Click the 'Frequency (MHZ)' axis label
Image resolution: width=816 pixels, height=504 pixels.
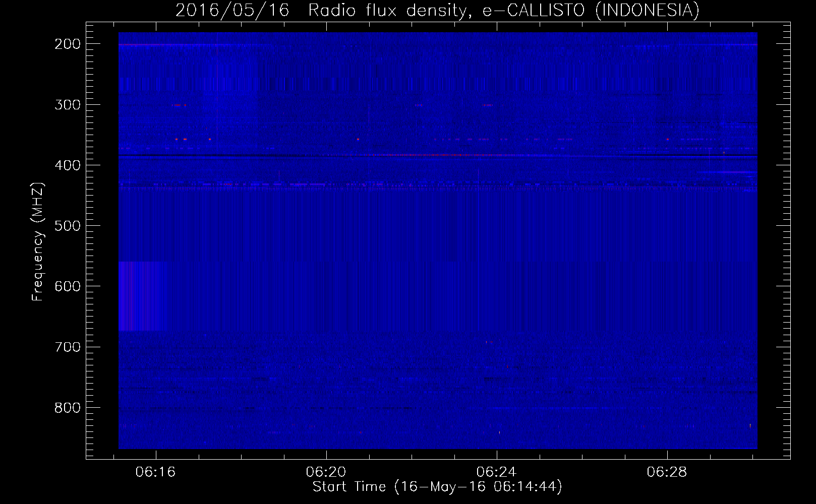point(38,241)
